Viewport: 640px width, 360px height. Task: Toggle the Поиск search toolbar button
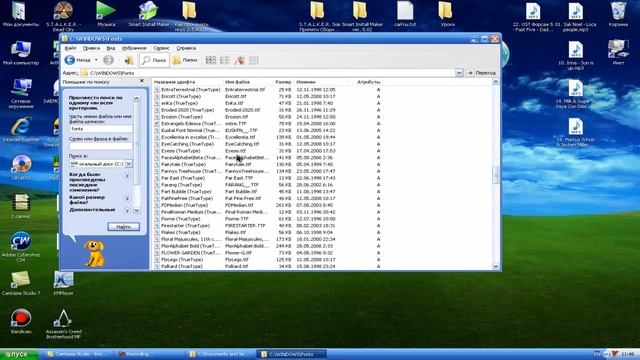click(154, 60)
